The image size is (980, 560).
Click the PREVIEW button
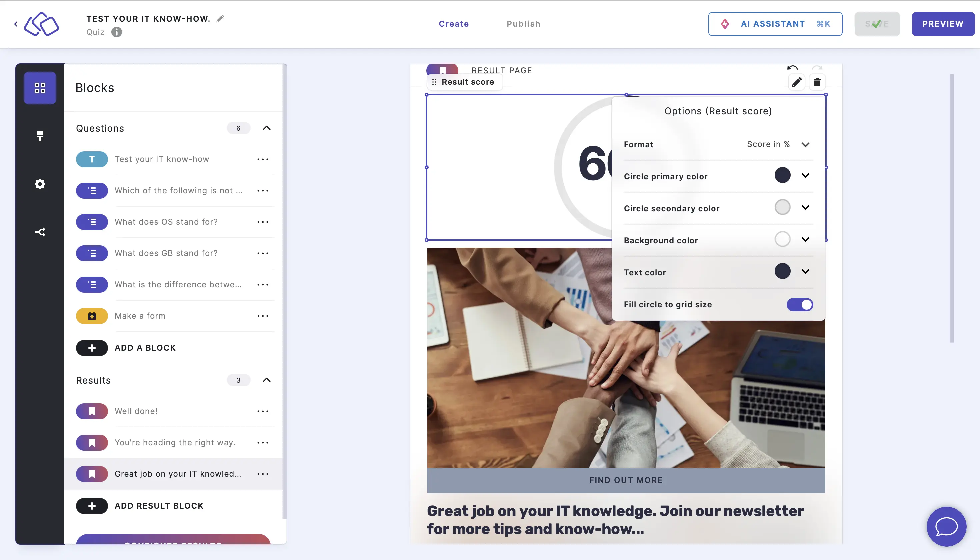943,24
